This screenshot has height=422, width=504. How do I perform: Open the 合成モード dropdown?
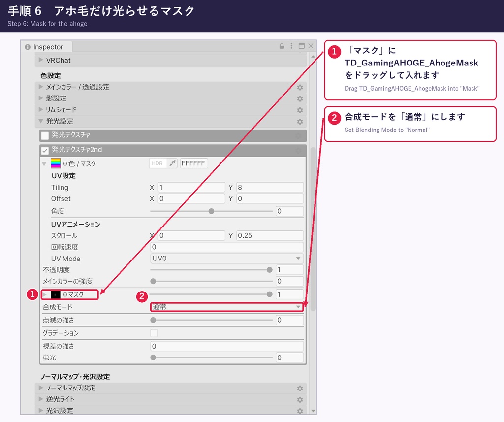(227, 307)
